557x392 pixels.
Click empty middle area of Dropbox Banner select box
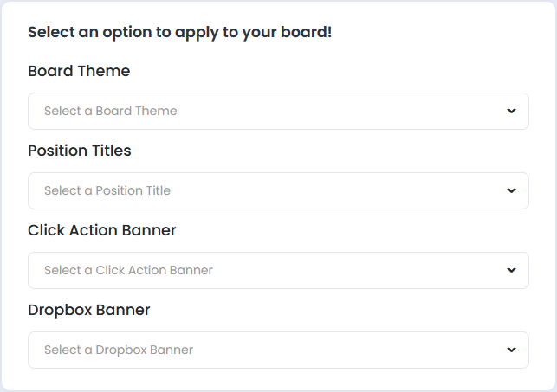click(x=347, y=350)
